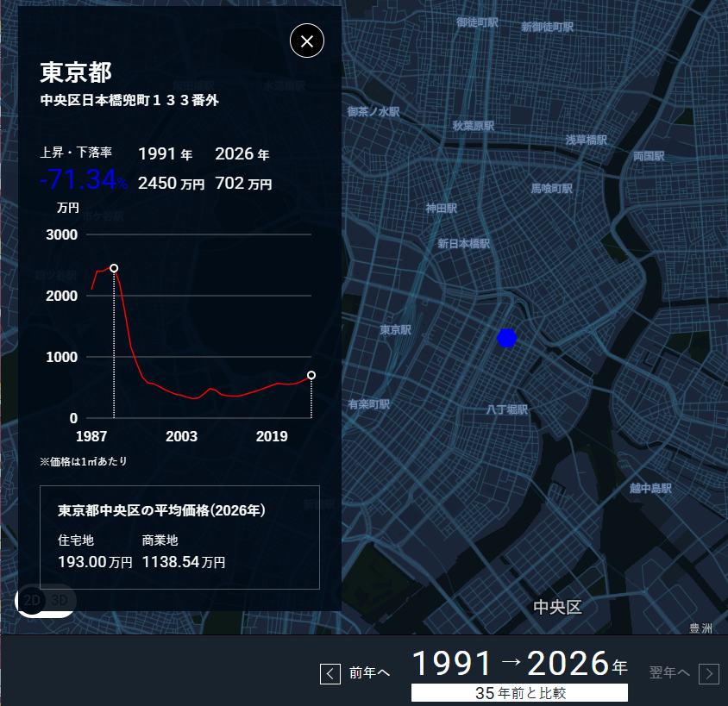Click the 1991 → 2026年 year range display
This screenshot has width=728, height=706.
click(x=519, y=663)
